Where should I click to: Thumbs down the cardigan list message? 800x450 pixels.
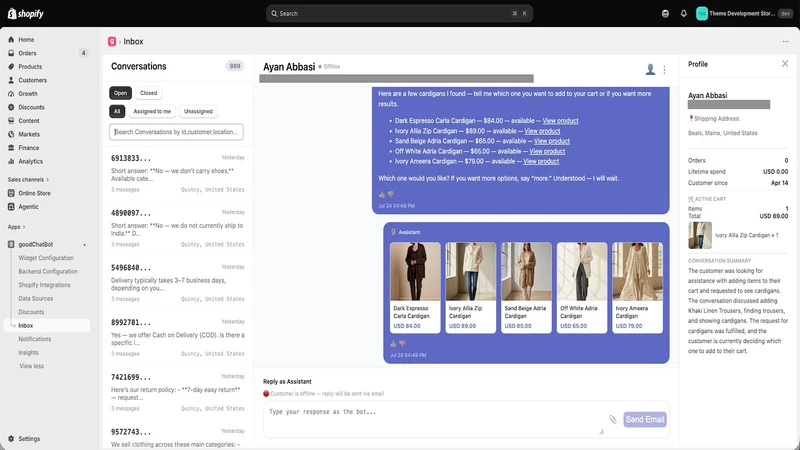tap(391, 194)
